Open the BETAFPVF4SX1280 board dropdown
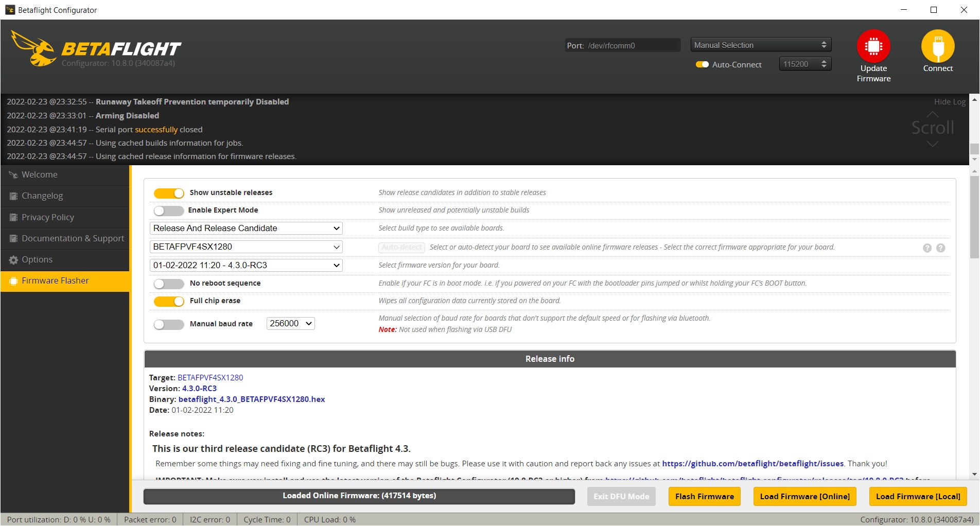This screenshot has height=526, width=980. (x=246, y=247)
